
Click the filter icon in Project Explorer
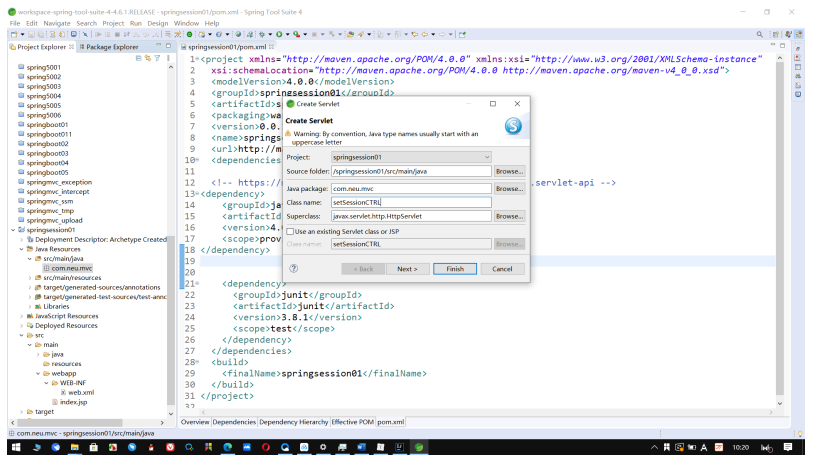[157, 58]
